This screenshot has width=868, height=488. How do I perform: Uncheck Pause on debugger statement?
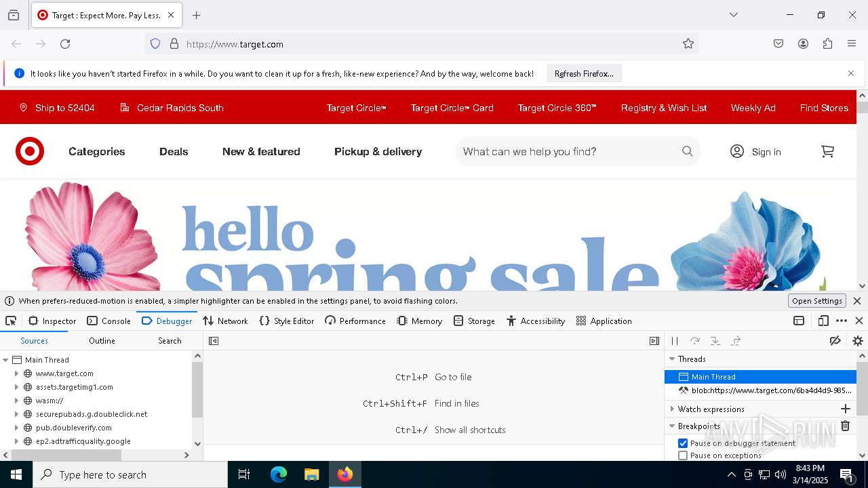[683, 443]
